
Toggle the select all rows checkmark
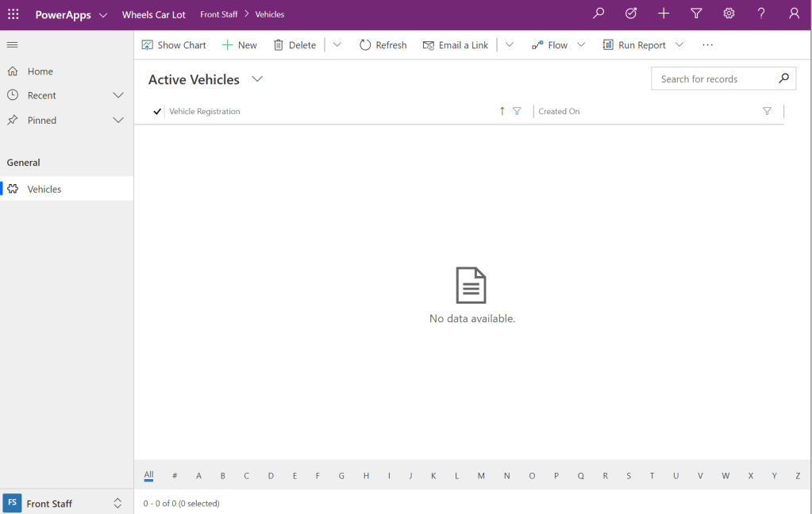(157, 112)
